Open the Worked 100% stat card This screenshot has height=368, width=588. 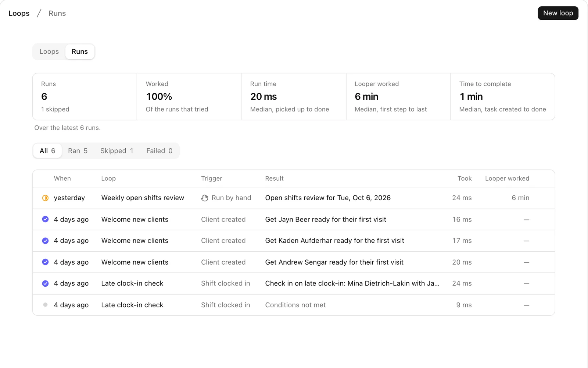(189, 96)
